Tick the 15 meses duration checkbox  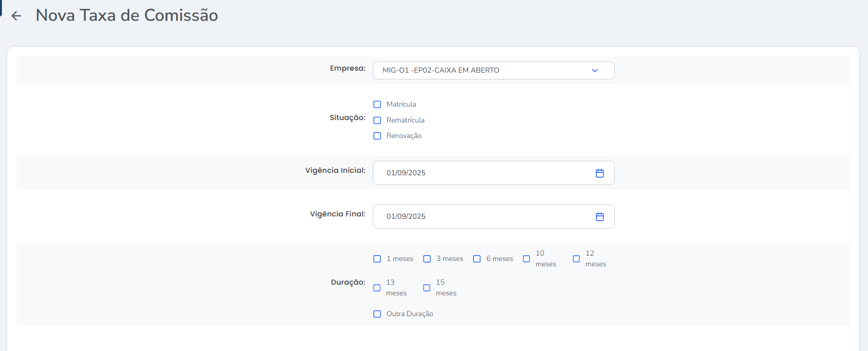(426, 288)
